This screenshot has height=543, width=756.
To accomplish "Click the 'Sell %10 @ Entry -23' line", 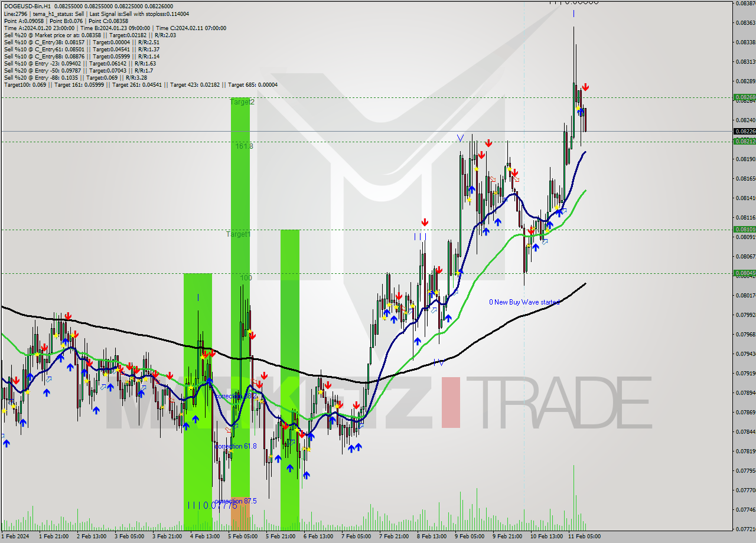I will coord(80,63).
